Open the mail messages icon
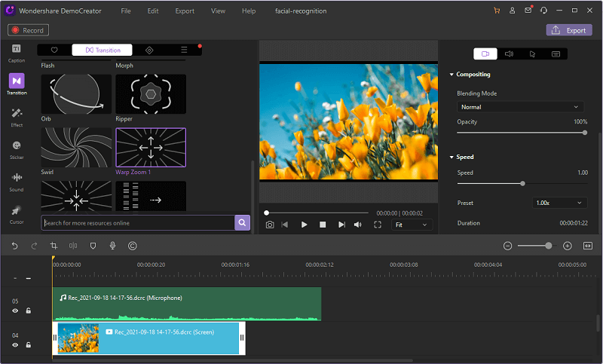Viewport: 603px width, 364px height. coord(528,10)
